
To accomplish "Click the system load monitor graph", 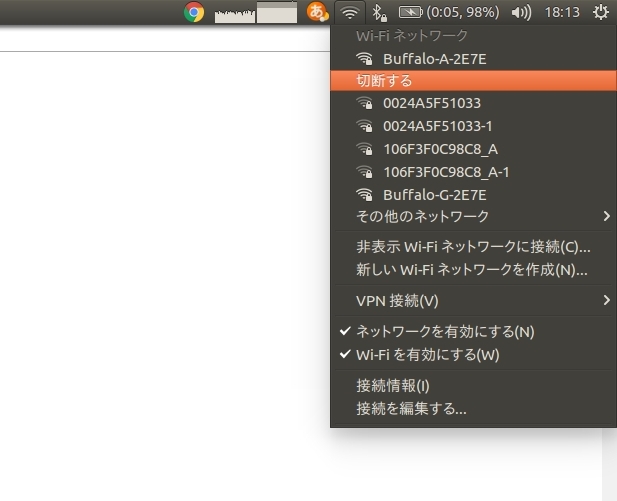I will pos(256,13).
